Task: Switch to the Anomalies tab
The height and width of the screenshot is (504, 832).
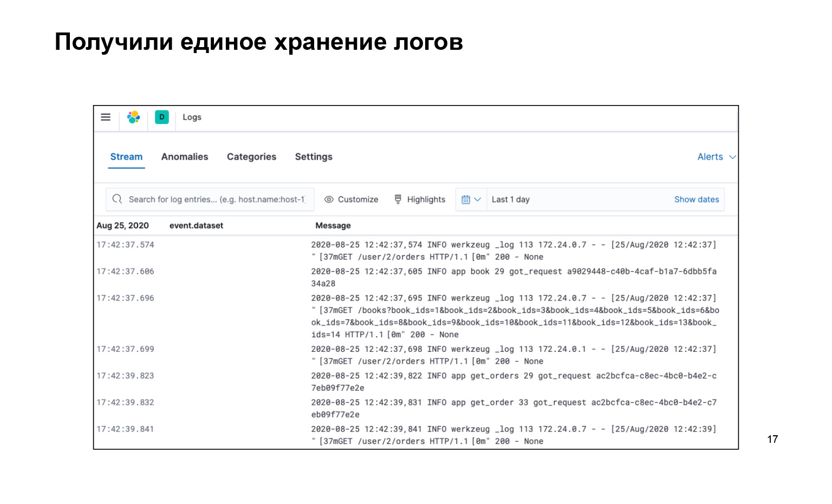Action: coord(185,156)
